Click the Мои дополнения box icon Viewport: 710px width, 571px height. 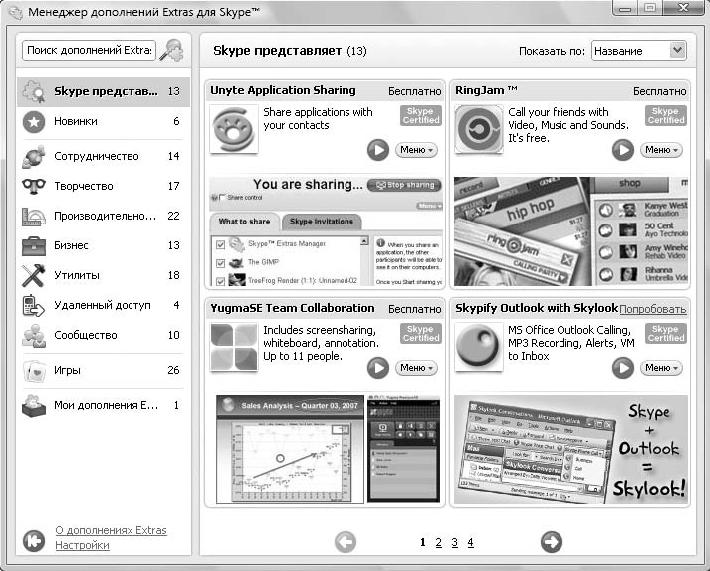pyautogui.click(x=34, y=406)
